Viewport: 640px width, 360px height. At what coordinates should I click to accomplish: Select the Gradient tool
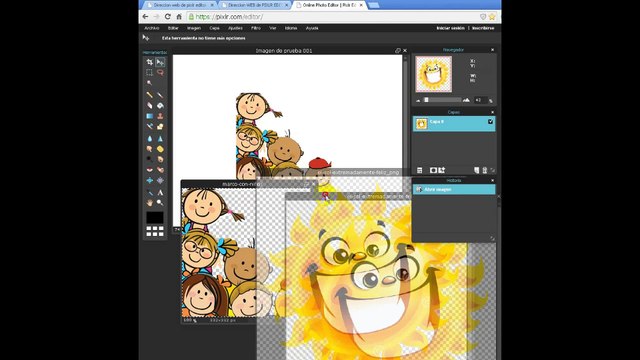[x=149, y=116]
